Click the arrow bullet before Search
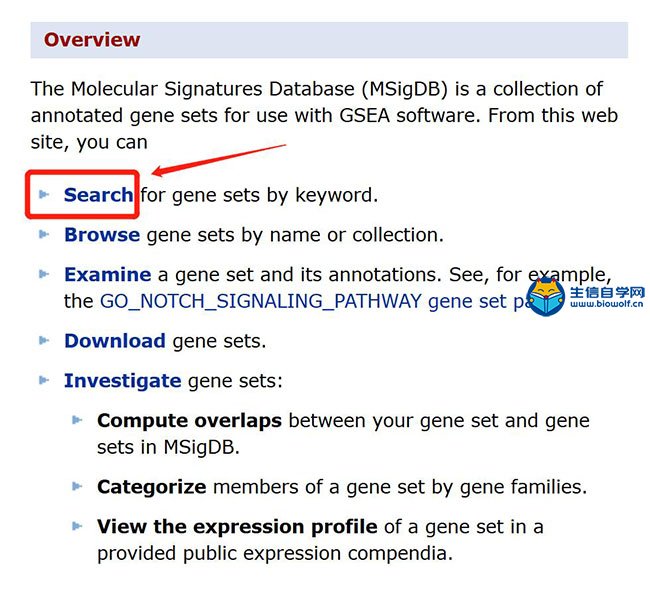The width and height of the screenshot is (650, 593). (x=44, y=194)
